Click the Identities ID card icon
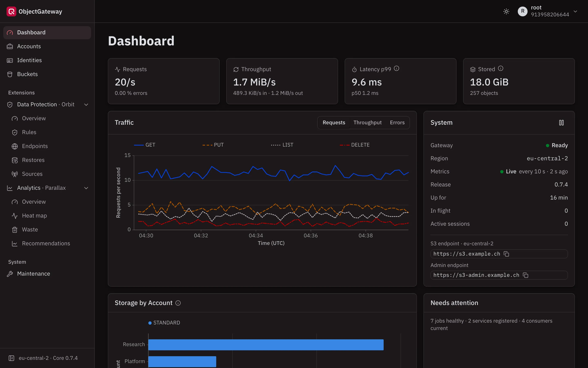Image resolution: width=588 pixels, height=368 pixels. click(x=10, y=60)
